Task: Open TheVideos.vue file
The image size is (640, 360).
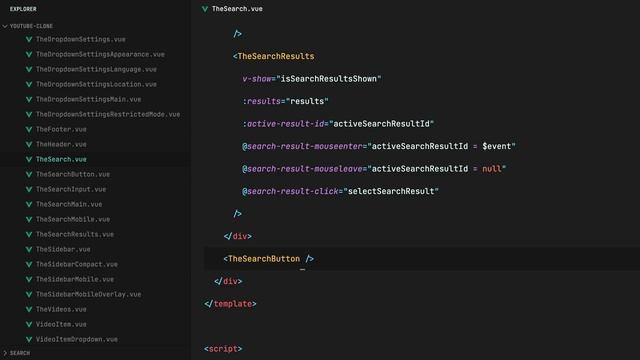Action: pyautogui.click(x=61, y=309)
